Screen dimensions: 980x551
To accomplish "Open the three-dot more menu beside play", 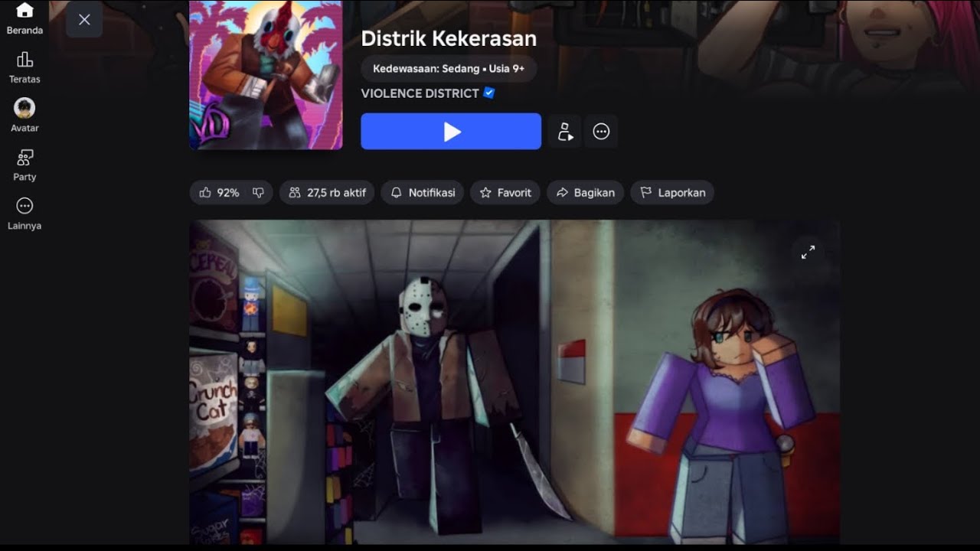I will 601,132.
